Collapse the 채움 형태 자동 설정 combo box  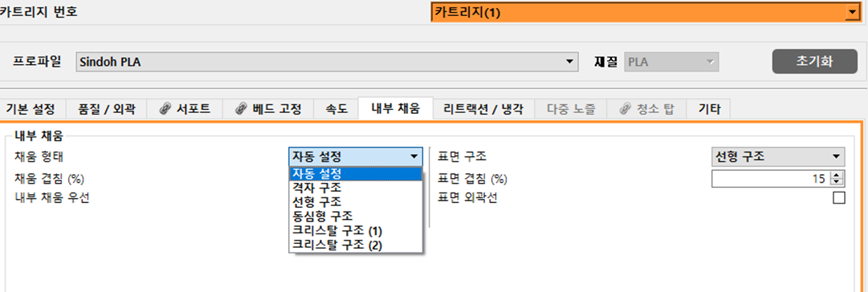tap(356, 156)
